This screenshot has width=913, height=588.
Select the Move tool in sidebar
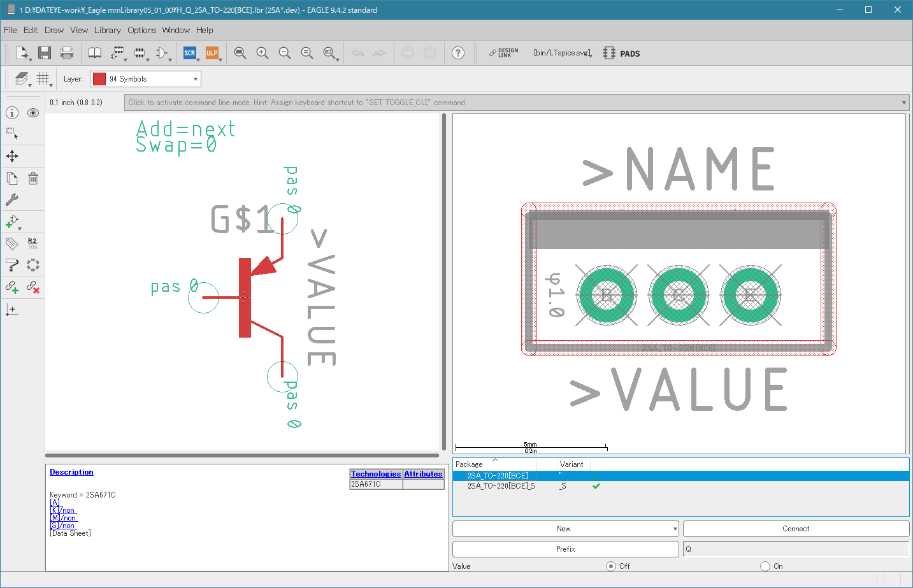pyautogui.click(x=12, y=156)
